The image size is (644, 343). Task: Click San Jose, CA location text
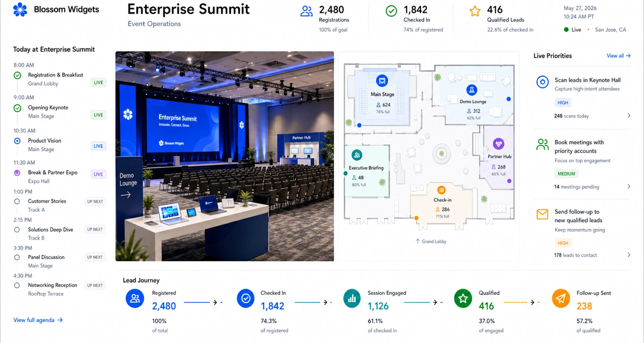pyautogui.click(x=610, y=30)
